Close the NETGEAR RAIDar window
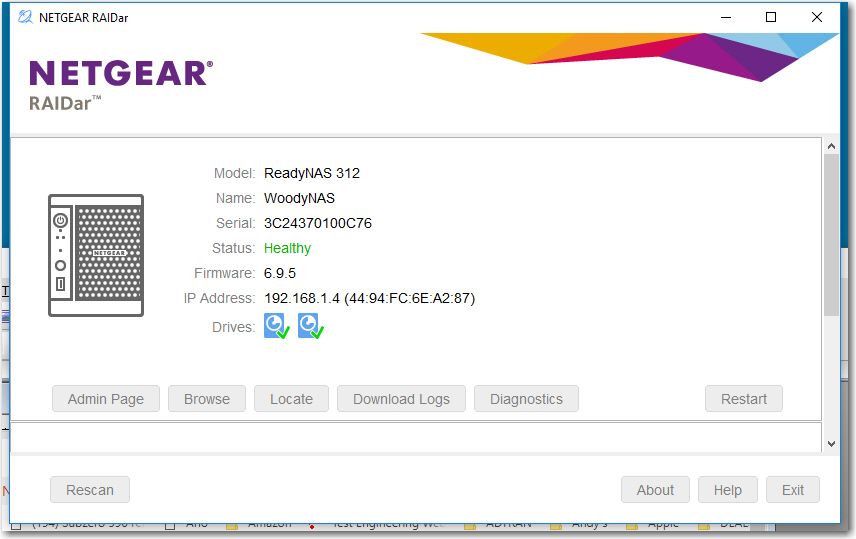Viewport: 856px width, 539px height. pyautogui.click(x=817, y=17)
